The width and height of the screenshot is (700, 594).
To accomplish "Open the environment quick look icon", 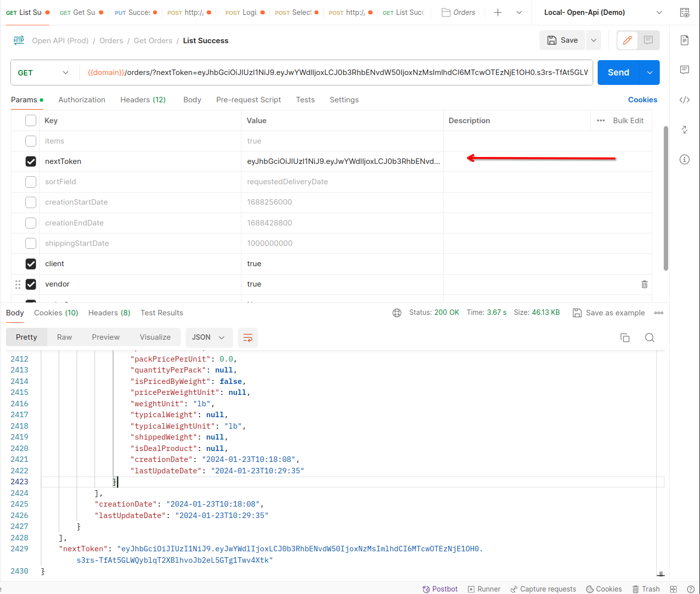I will pyautogui.click(x=685, y=12).
